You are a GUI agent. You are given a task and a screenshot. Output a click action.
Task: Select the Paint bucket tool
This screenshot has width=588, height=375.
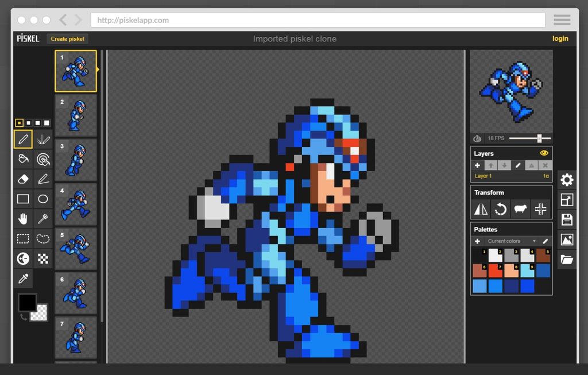[x=23, y=159]
